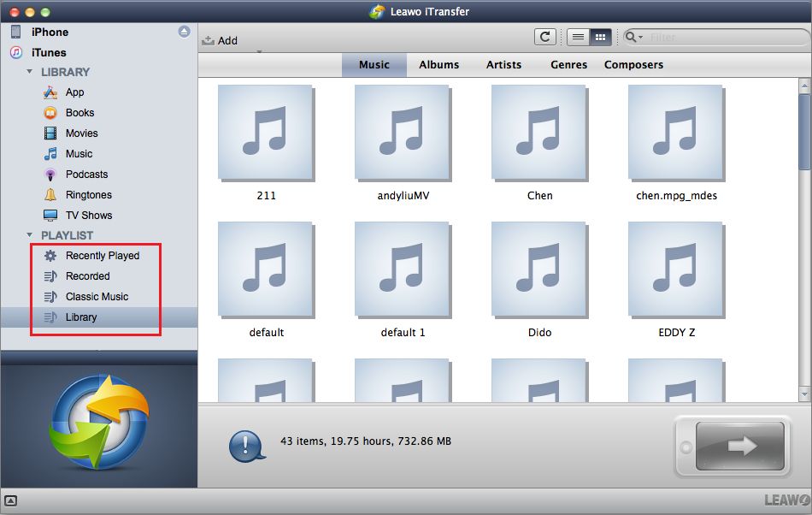Viewport: 812px width, 515px height.
Task: Switch to grid thumbnail view
Action: (x=600, y=37)
